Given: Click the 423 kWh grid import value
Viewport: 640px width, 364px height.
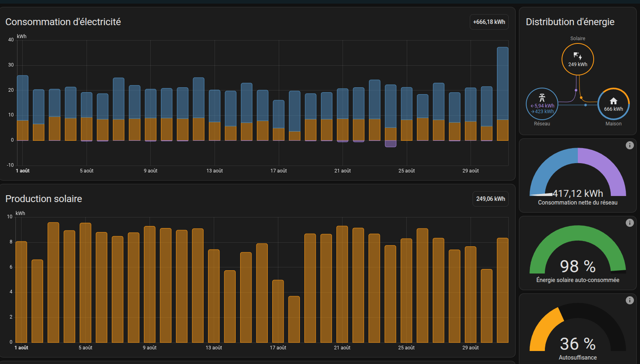Looking at the screenshot, I should (544, 112).
